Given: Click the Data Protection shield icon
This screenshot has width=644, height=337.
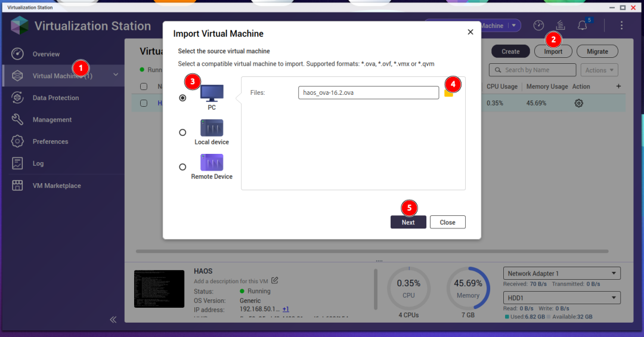Looking at the screenshot, I should click(17, 98).
